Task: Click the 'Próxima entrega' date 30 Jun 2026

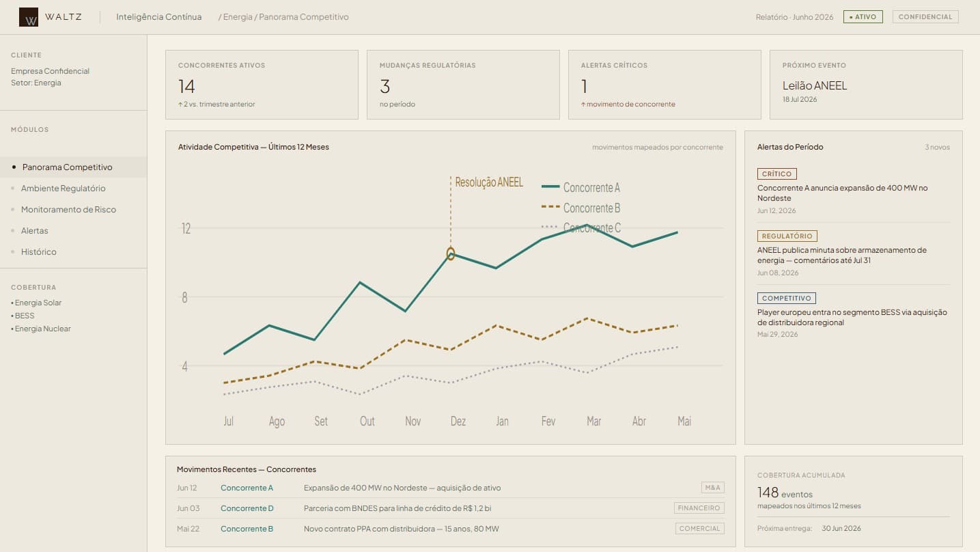Action: (841, 528)
